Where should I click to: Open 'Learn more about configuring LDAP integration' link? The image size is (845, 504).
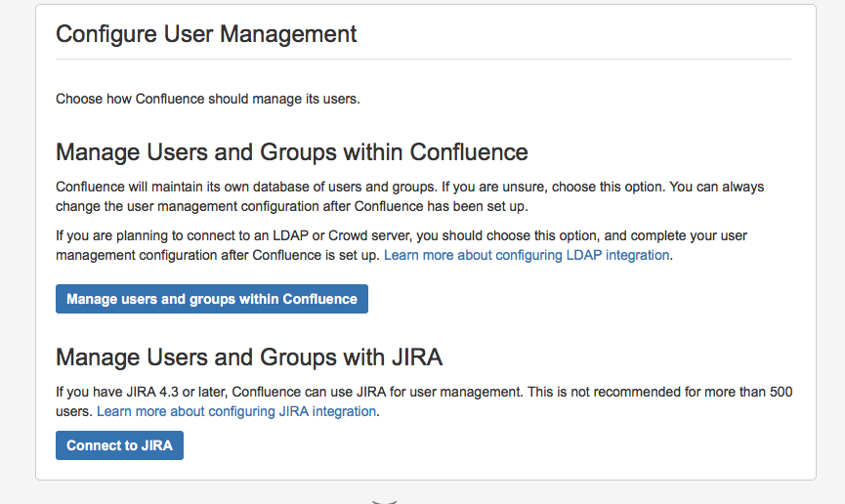(x=527, y=255)
